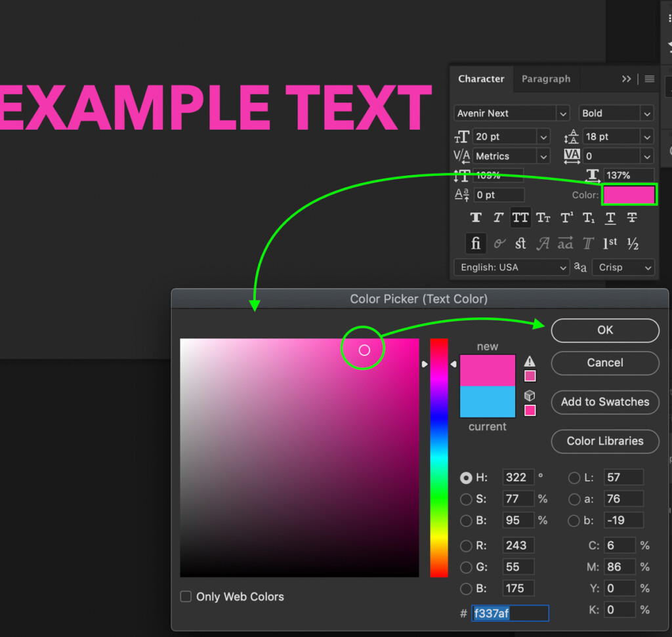Screen dimensions: 672x637
Task: Open the font style dropdown showing Bold
Action: tap(616, 113)
